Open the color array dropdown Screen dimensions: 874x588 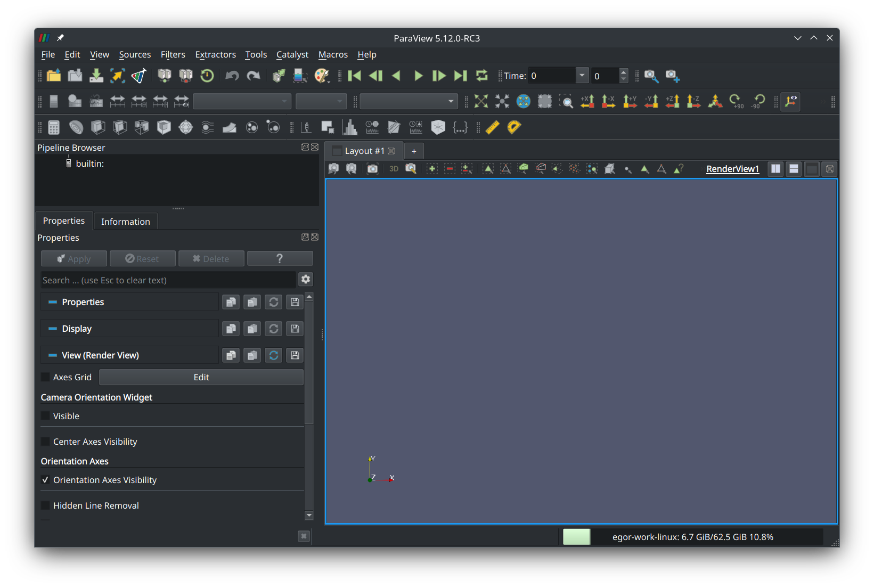click(242, 101)
